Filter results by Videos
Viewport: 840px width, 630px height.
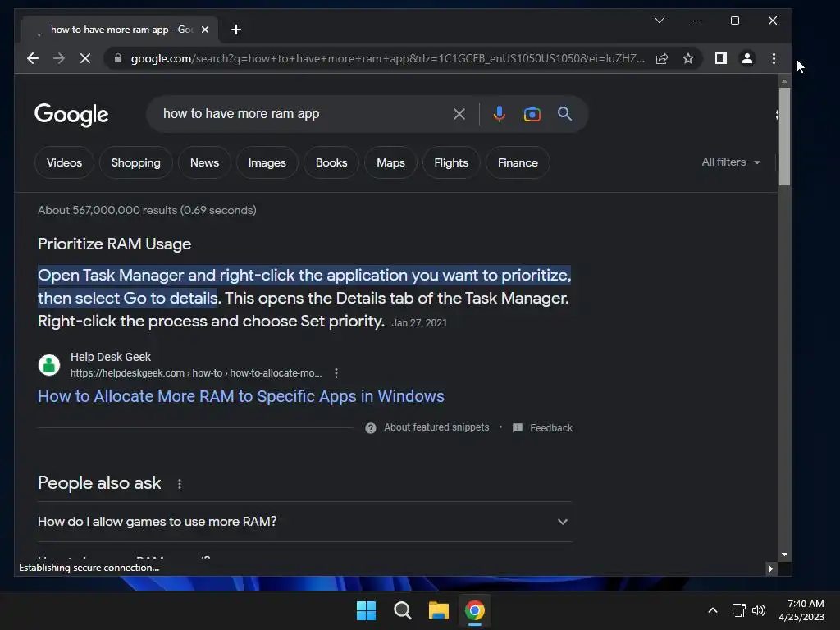coord(64,162)
